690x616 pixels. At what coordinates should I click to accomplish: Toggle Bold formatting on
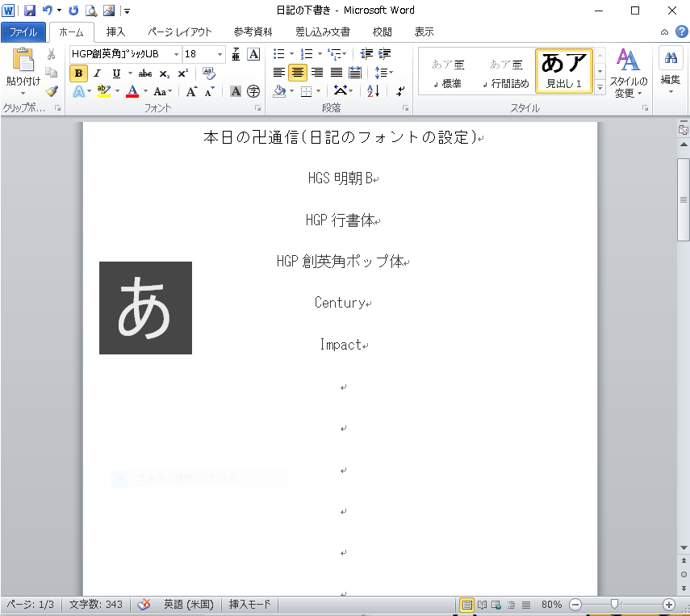tap(78, 73)
